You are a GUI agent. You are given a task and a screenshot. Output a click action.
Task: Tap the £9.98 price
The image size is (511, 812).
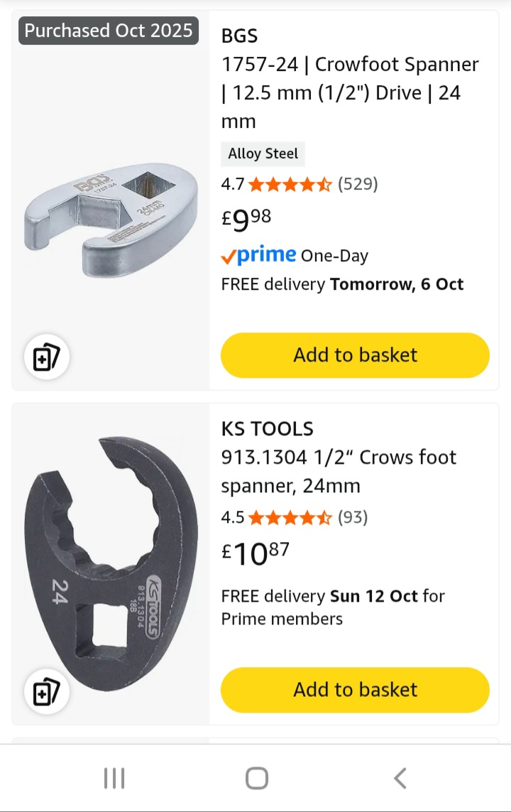click(246, 220)
